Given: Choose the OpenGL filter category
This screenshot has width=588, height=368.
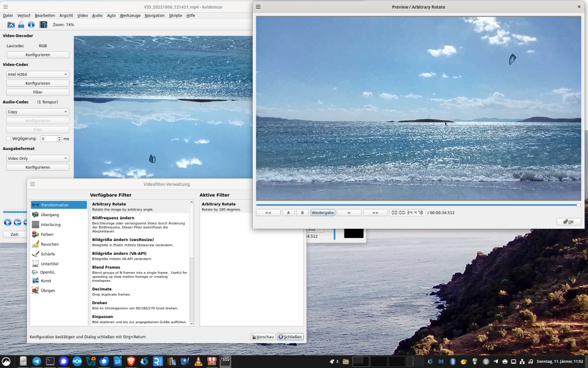Looking at the screenshot, I should coord(47,272).
